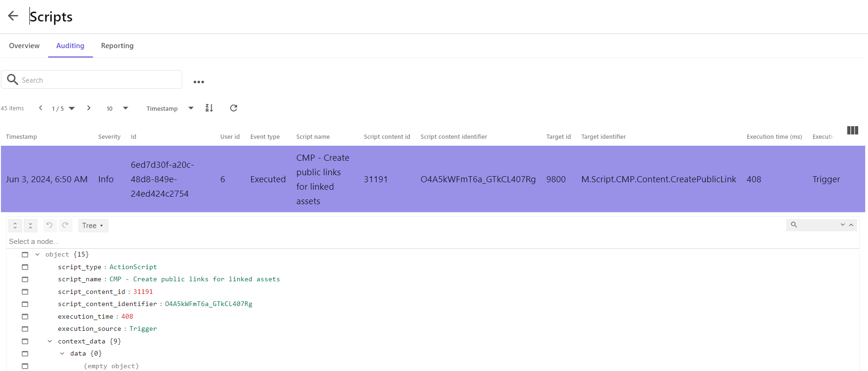Screen dimensions: 868x371
Task: Click the script_name value in tree
Action: (195, 279)
